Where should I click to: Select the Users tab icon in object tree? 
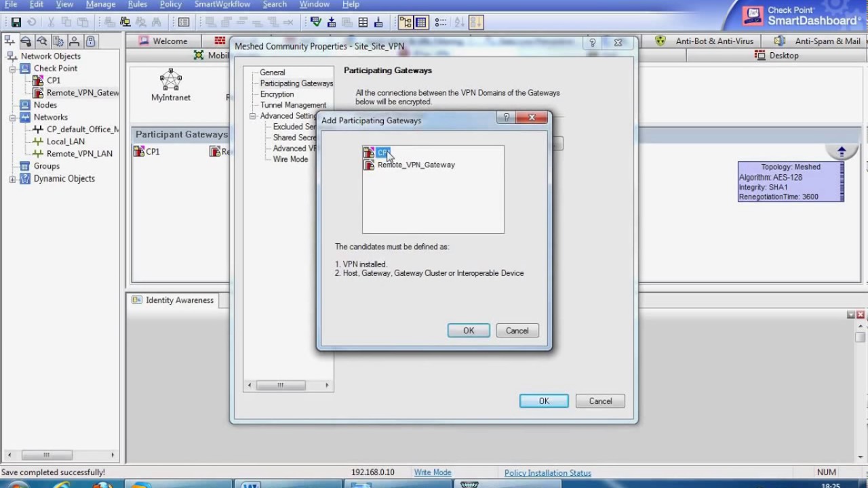point(75,41)
